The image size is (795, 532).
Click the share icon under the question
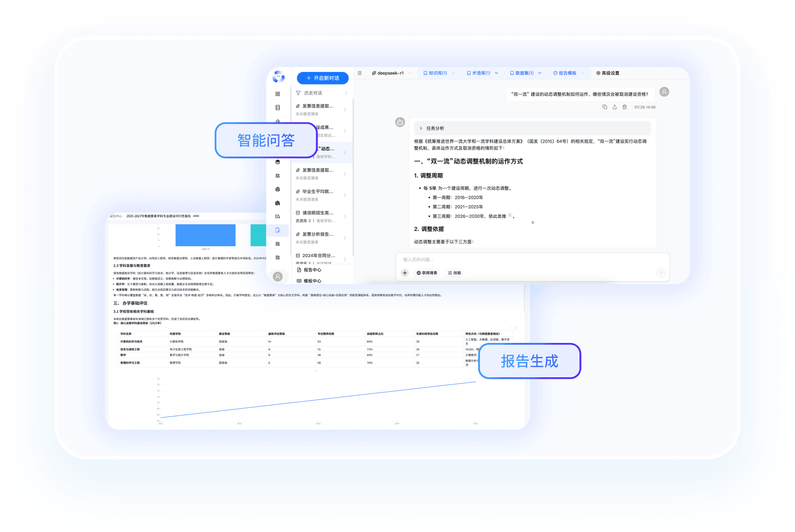coord(614,107)
